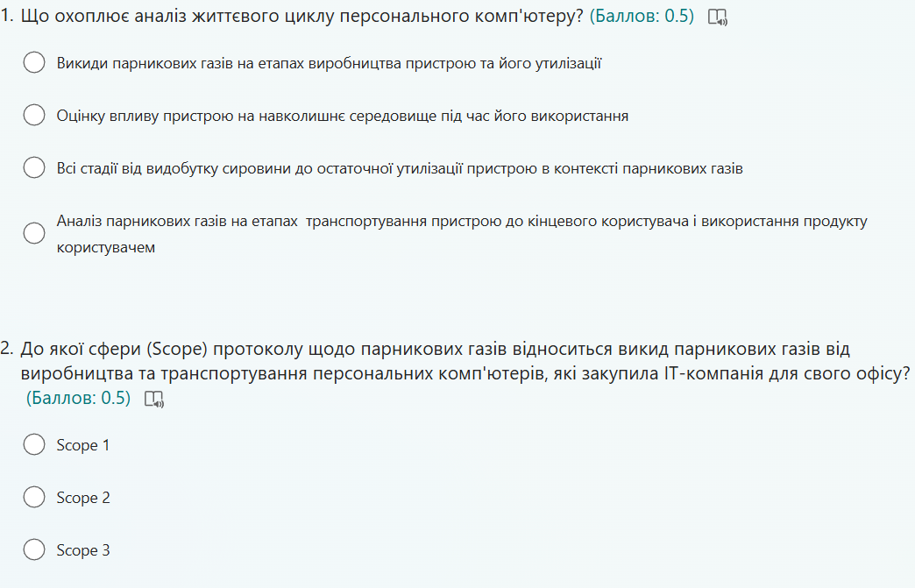Click question 2 text about Scope protocol
915x588 pixels.
(x=465, y=361)
